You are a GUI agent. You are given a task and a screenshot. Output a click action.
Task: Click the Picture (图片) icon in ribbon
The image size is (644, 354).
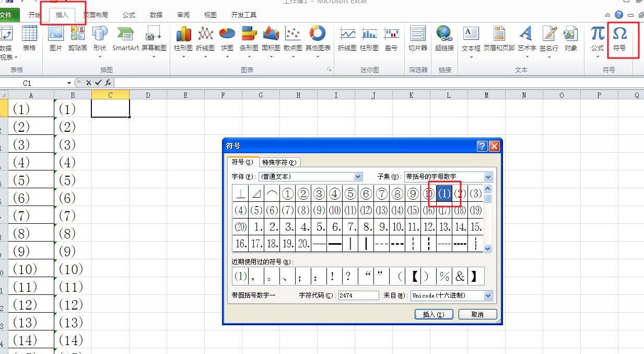tap(55, 38)
